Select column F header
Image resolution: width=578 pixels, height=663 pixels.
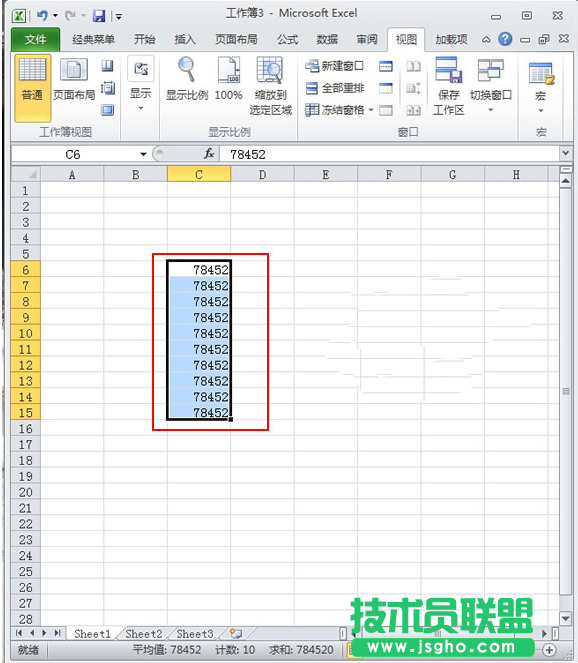pyautogui.click(x=389, y=174)
